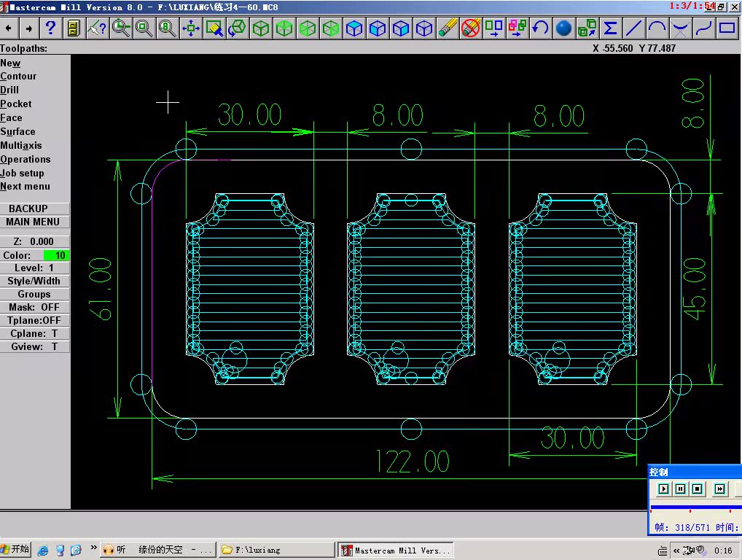Open the Windows Start button
Screen dimensions: 742x560
15,550
